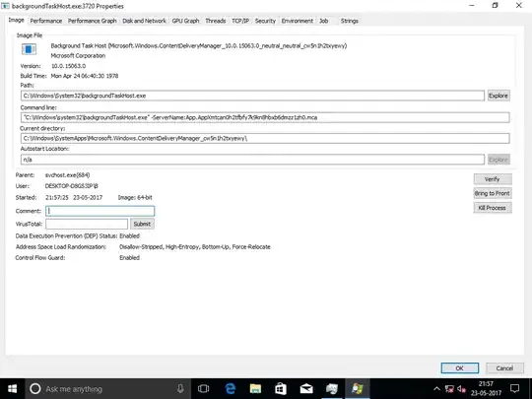Click the Background Task Host image icon
This screenshot has width=532, height=399.
(30, 49)
